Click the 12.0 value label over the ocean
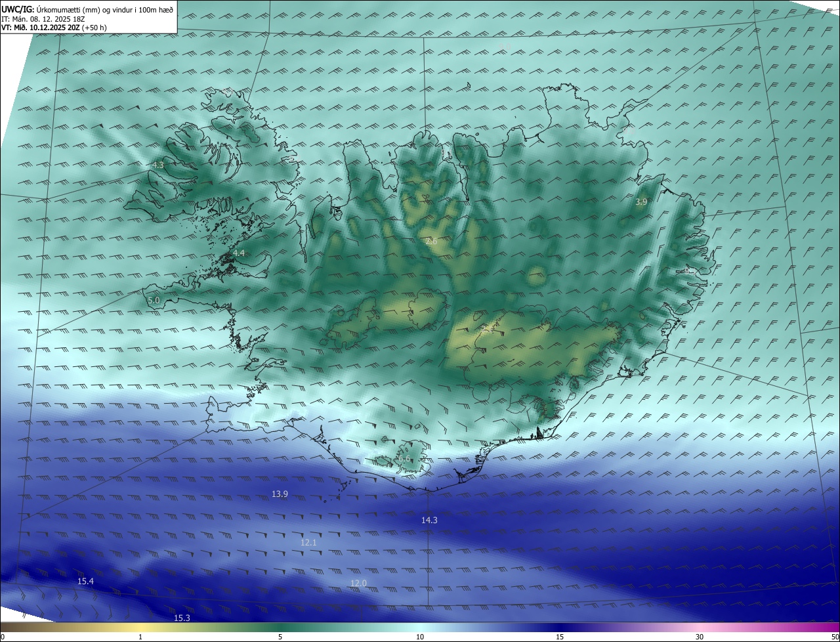This screenshot has width=840, height=642. [x=358, y=583]
